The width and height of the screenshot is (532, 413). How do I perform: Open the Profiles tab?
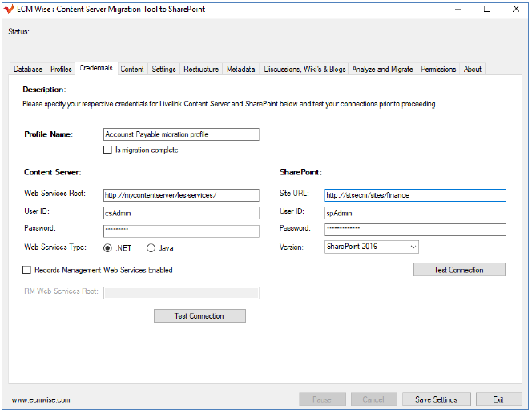point(61,70)
